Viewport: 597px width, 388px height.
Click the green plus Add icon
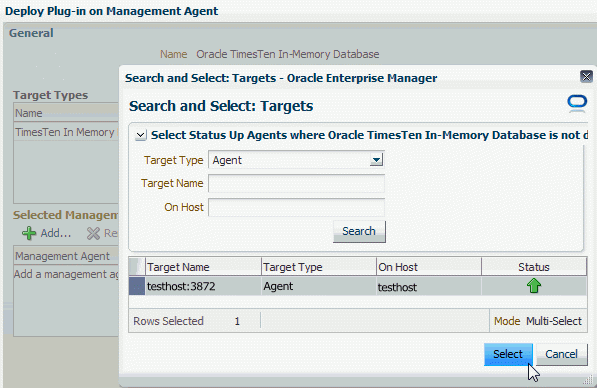pos(29,233)
